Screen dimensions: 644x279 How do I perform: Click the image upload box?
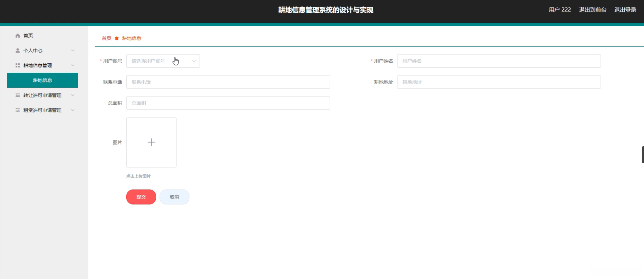tap(151, 142)
